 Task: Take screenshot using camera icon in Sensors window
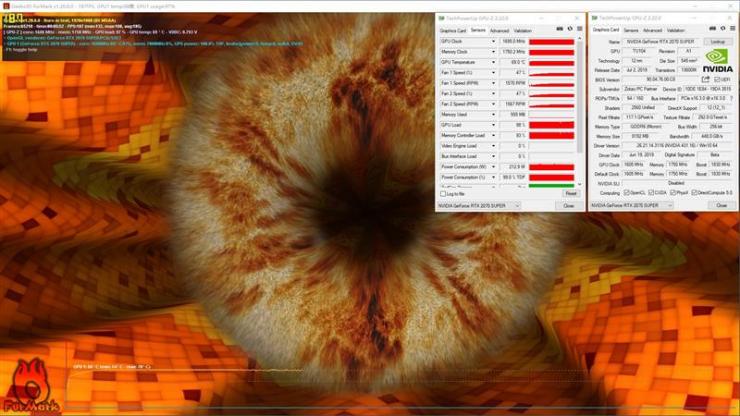pyautogui.click(x=559, y=29)
